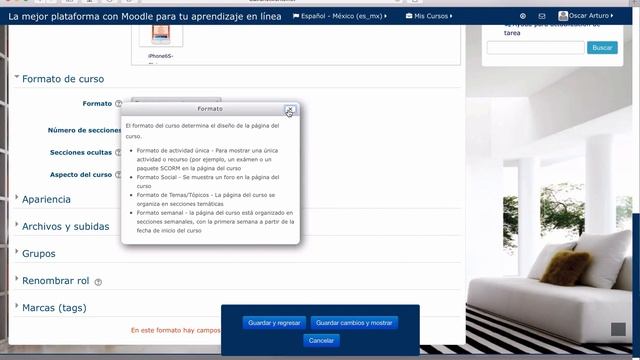Screen dimensions: 640x360
Task: Open help icon beside Renombrar rol
Action: [98, 282]
